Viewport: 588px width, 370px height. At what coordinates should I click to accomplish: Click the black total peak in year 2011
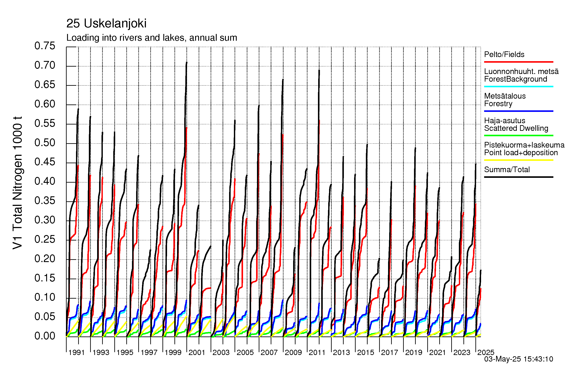[319, 70]
